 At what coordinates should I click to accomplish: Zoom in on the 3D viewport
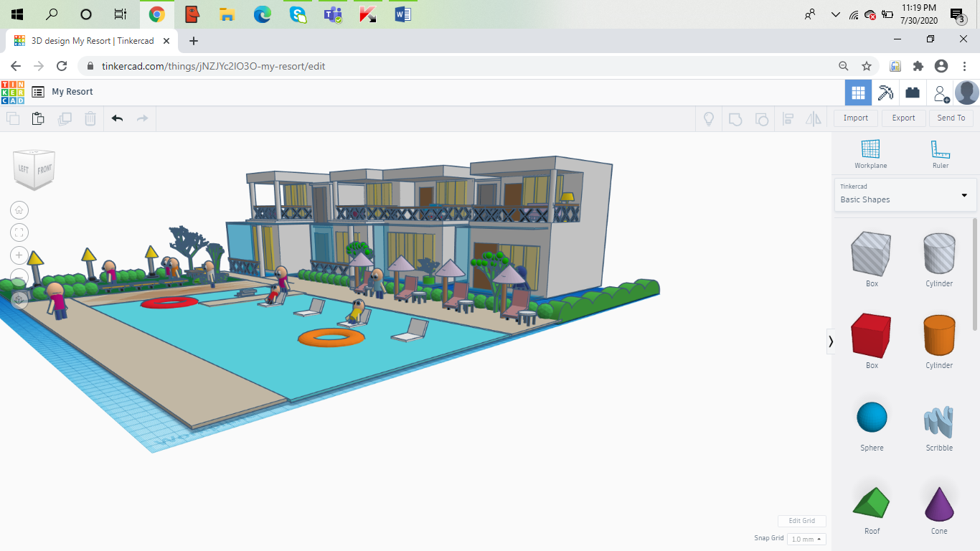(19, 255)
